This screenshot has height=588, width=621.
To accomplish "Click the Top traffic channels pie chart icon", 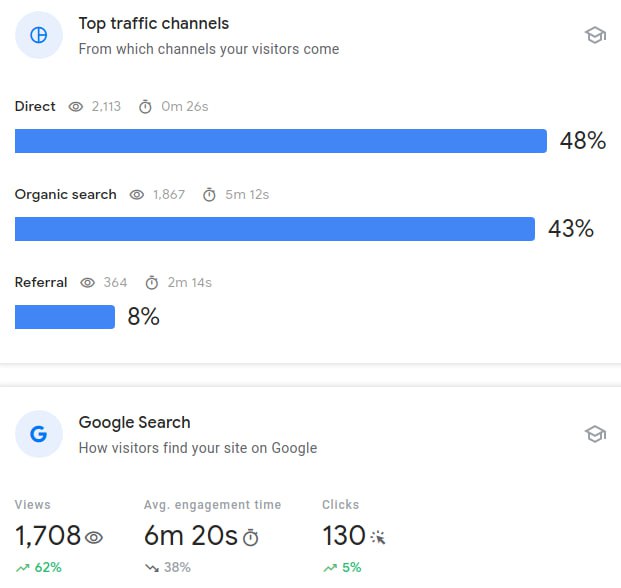I will coord(39,35).
